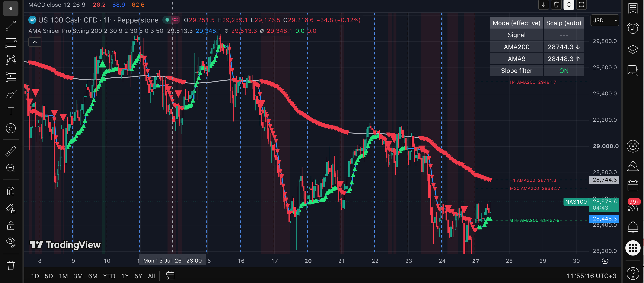Screen dimensions: 644x283
Task: Click the US 100 Cash CFD symbol title
Action: pyautogui.click(x=98, y=20)
